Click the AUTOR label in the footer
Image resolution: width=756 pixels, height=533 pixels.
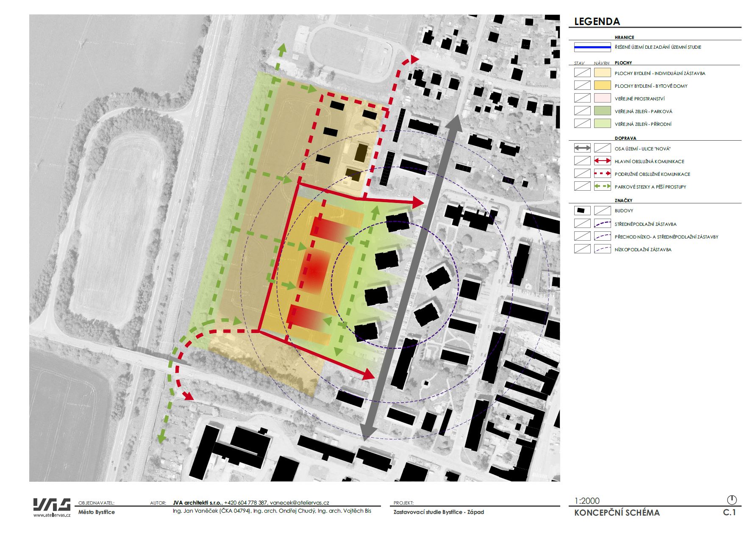click(158, 503)
